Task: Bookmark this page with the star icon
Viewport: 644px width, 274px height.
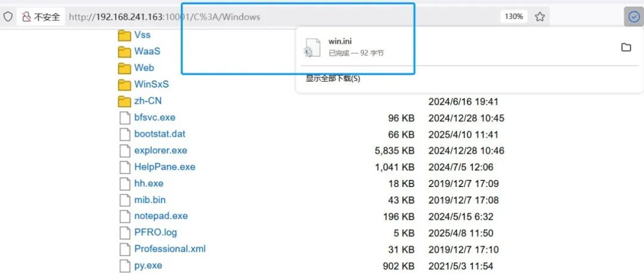Action: click(540, 17)
